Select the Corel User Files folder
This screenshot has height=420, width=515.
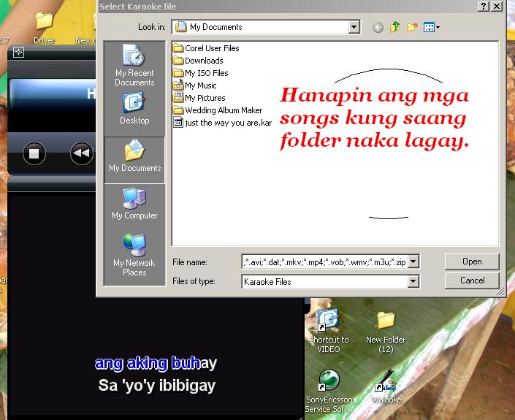[x=206, y=48]
